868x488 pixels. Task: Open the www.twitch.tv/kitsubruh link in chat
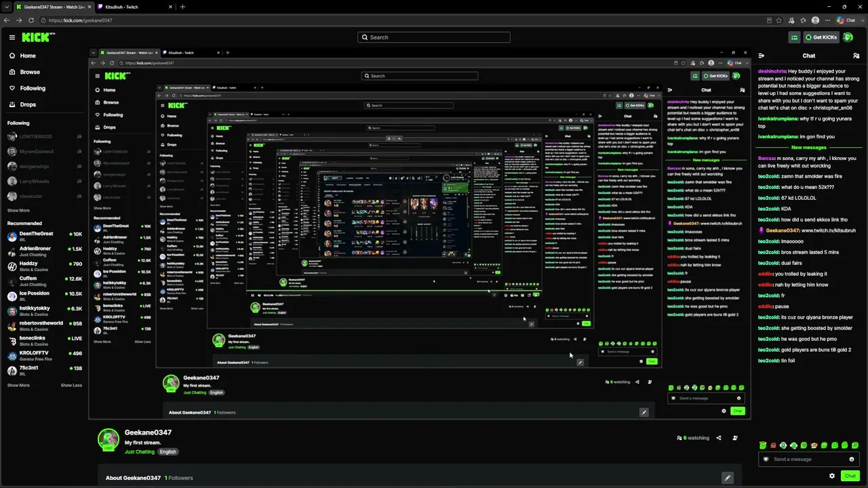coord(829,230)
